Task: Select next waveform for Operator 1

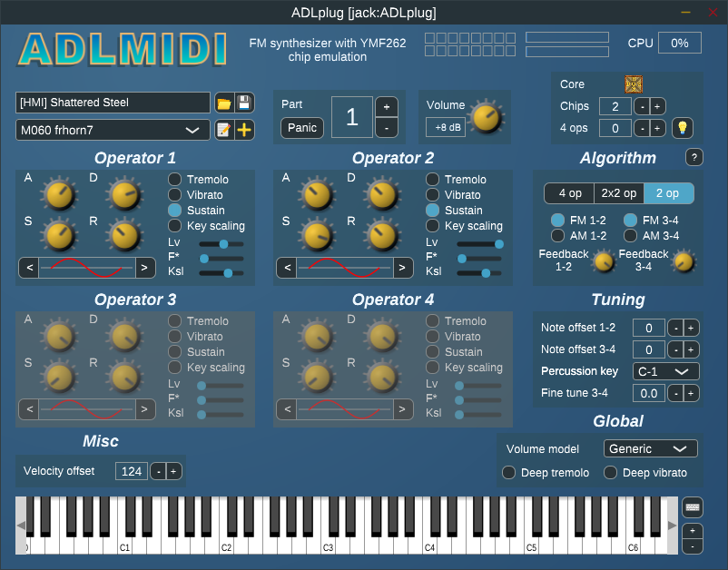Action: 145,268
